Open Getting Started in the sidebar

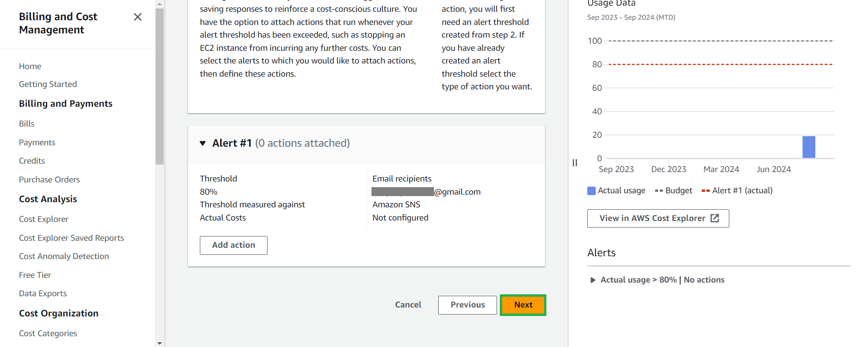pos(48,84)
